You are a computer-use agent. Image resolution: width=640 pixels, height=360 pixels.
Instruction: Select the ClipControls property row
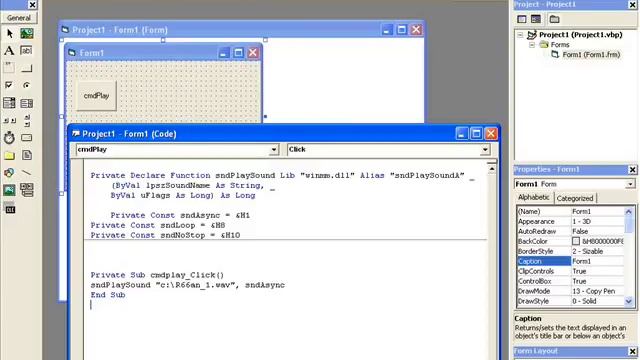pos(570,271)
